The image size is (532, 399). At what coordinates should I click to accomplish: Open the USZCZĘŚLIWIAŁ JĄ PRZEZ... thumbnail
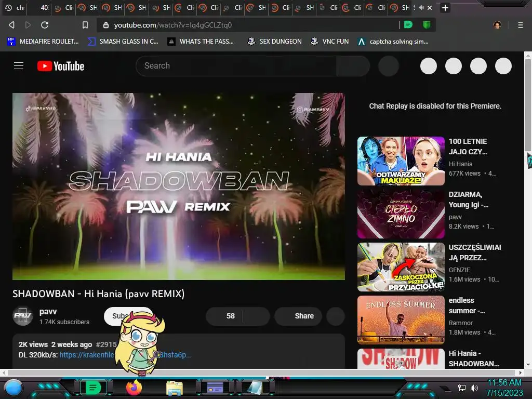click(401, 267)
